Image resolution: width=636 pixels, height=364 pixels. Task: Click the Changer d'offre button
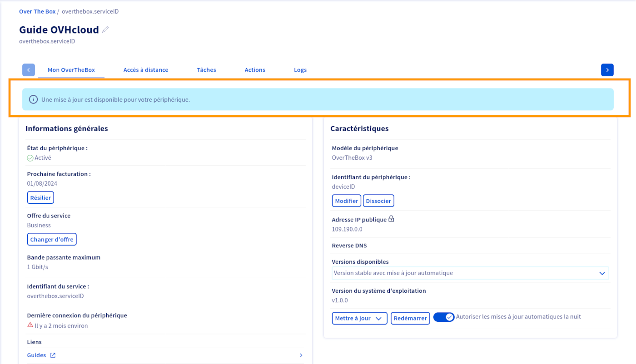click(x=52, y=240)
